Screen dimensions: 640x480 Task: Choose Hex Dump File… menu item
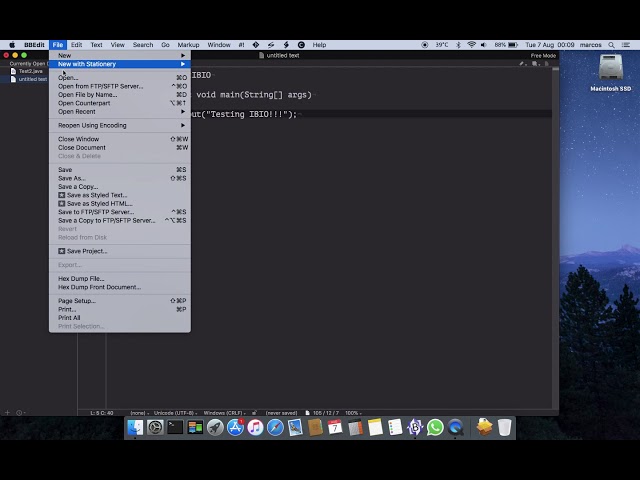120,279
